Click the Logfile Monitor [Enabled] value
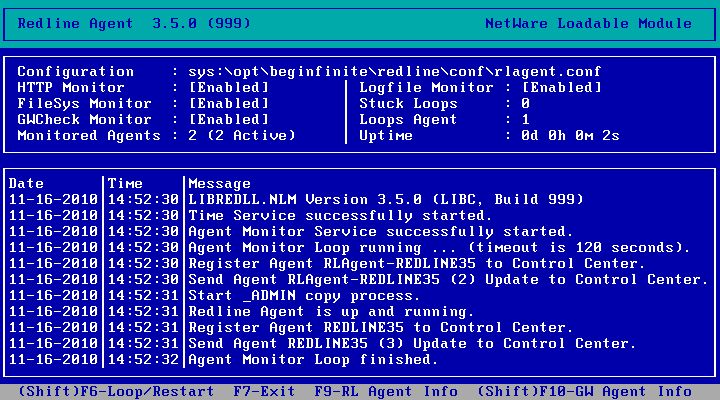The image size is (720, 400). (x=561, y=88)
